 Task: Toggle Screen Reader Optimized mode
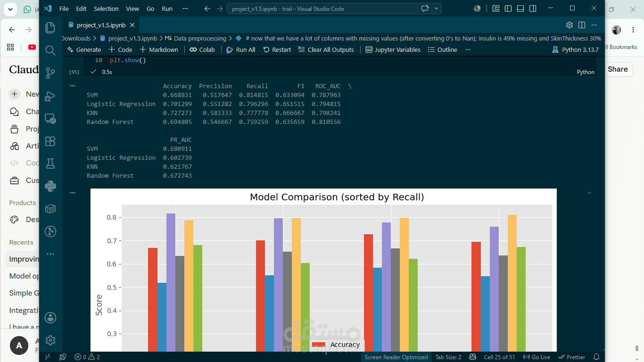(396, 357)
